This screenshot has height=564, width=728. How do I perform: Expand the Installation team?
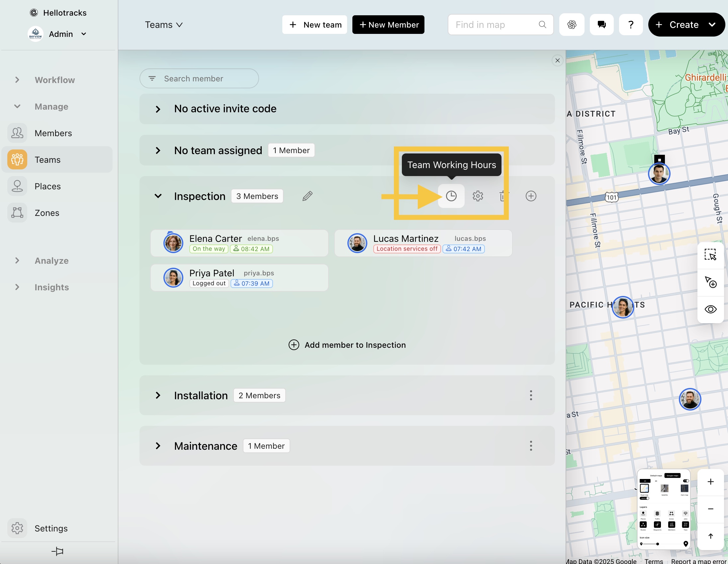[158, 395]
